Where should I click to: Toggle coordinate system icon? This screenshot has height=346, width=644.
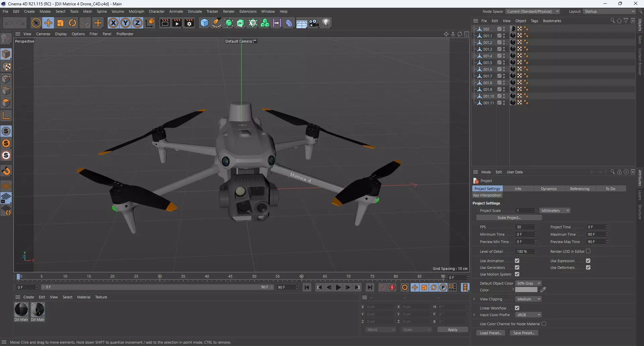pos(150,23)
